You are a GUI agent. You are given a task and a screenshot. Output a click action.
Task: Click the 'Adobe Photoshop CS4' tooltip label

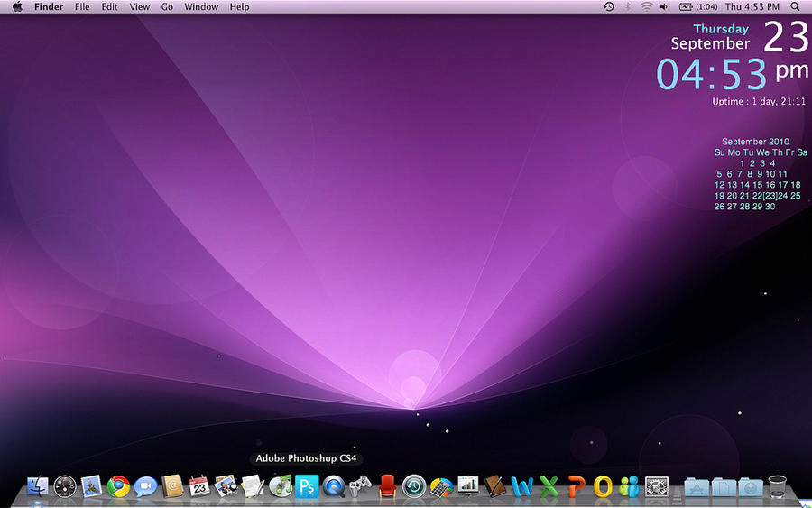pyautogui.click(x=306, y=458)
